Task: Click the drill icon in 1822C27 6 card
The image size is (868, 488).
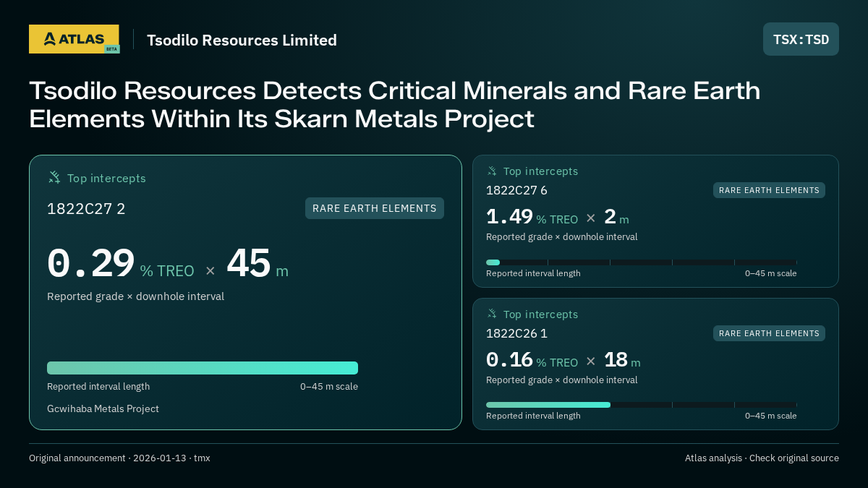Action: pyautogui.click(x=492, y=171)
